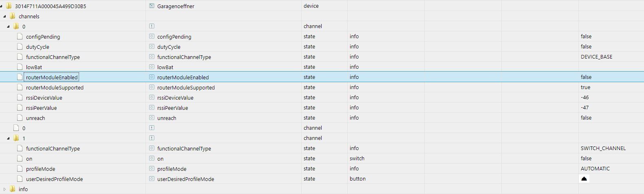
Task: Collapse channel 1 folder
Action: click(x=9, y=138)
